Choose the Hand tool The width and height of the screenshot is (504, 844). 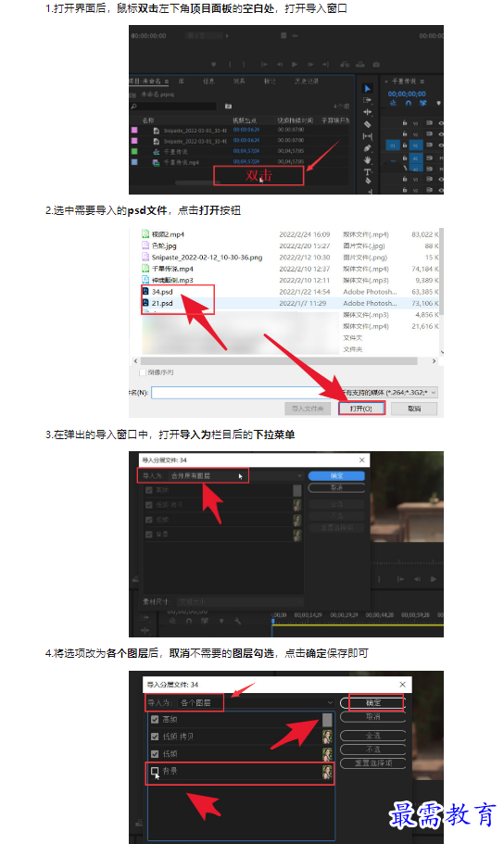pyautogui.click(x=368, y=160)
